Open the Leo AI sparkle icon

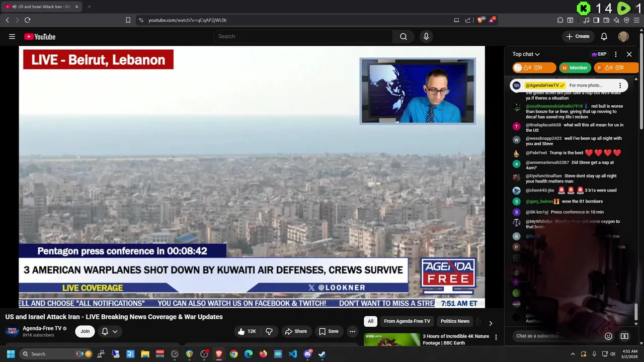pos(616,20)
